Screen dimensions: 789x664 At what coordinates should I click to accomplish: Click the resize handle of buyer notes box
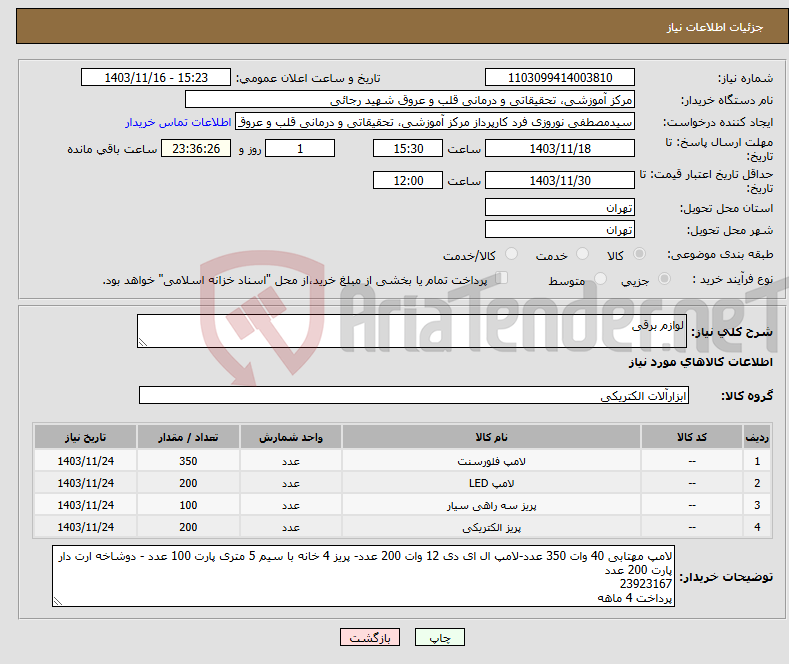point(58,601)
